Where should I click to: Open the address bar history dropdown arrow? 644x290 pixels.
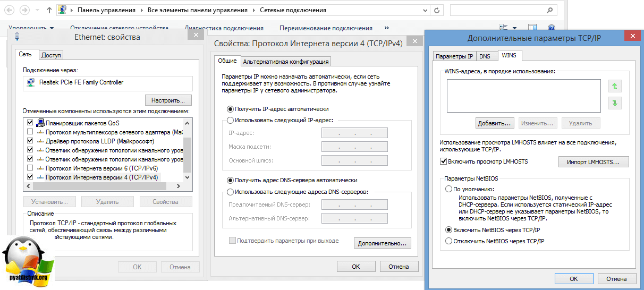pyautogui.click(x=425, y=10)
